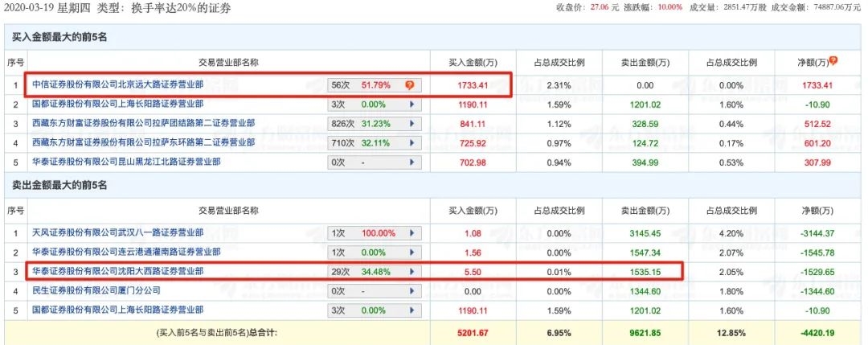The width and height of the screenshot is (868, 345).
Task: Click 买入金额最大的前5名 section header
Action: click(x=59, y=37)
